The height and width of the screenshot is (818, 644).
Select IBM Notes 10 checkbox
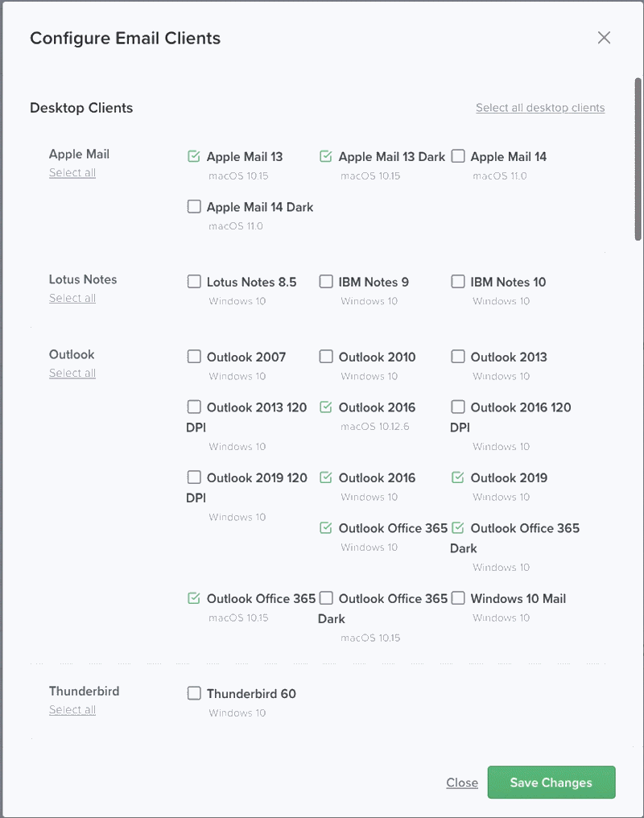point(458,282)
